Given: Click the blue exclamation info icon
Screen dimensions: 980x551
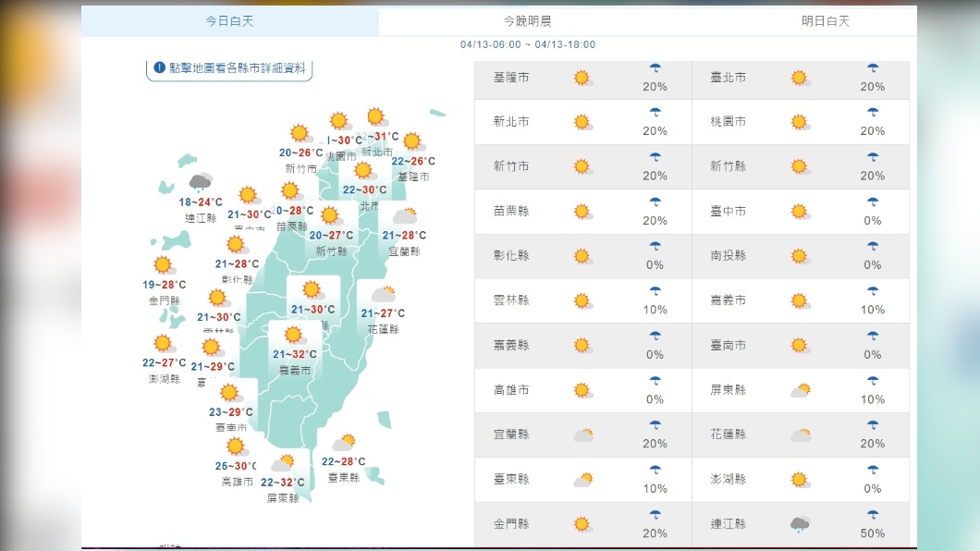Looking at the screenshot, I should [159, 67].
